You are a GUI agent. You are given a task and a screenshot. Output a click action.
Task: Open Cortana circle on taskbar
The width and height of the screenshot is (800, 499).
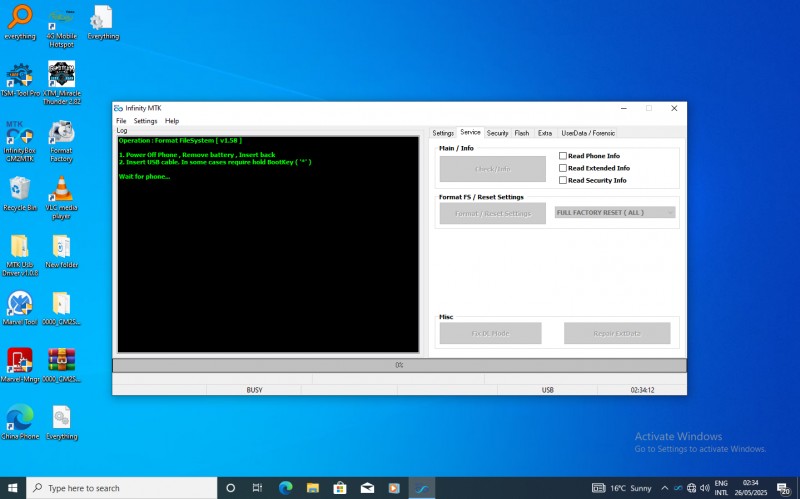[230, 488]
